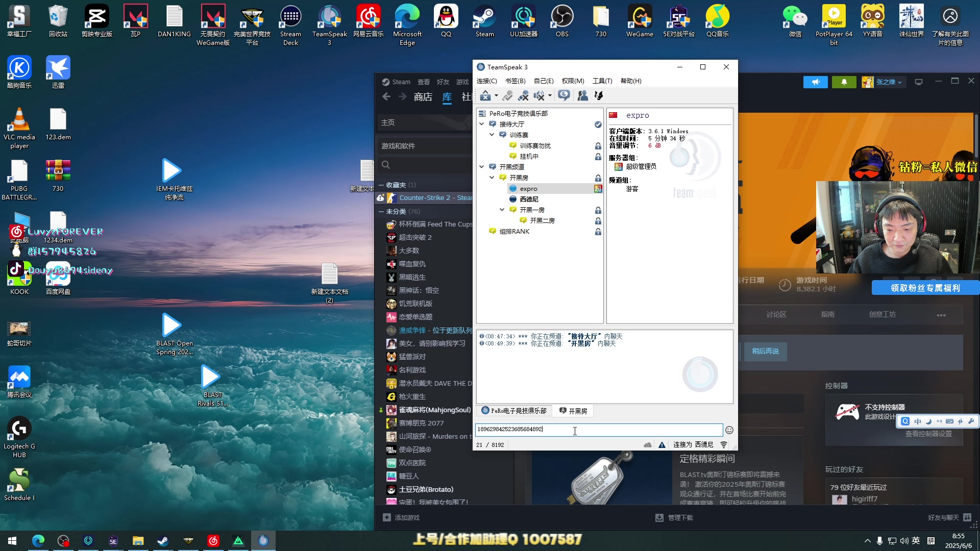This screenshot has width=980, height=551.
Task: Click the Windows Start button
Action: 12,541
